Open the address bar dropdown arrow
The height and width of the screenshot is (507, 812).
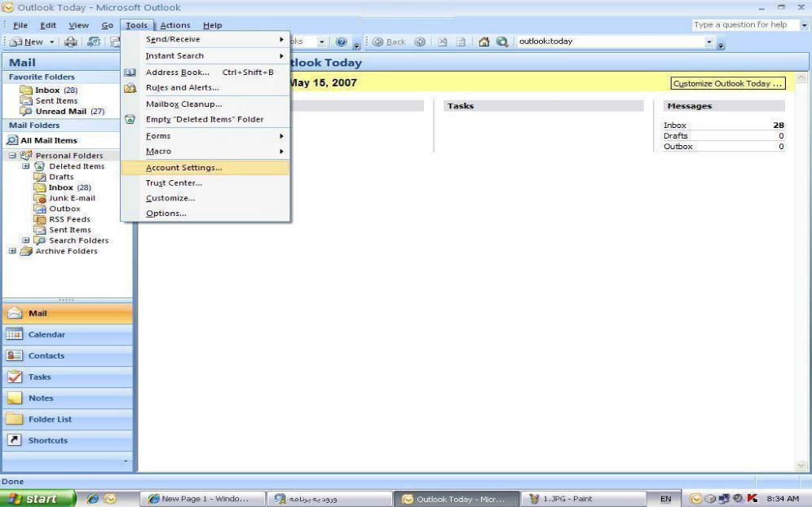click(x=709, y=42)
